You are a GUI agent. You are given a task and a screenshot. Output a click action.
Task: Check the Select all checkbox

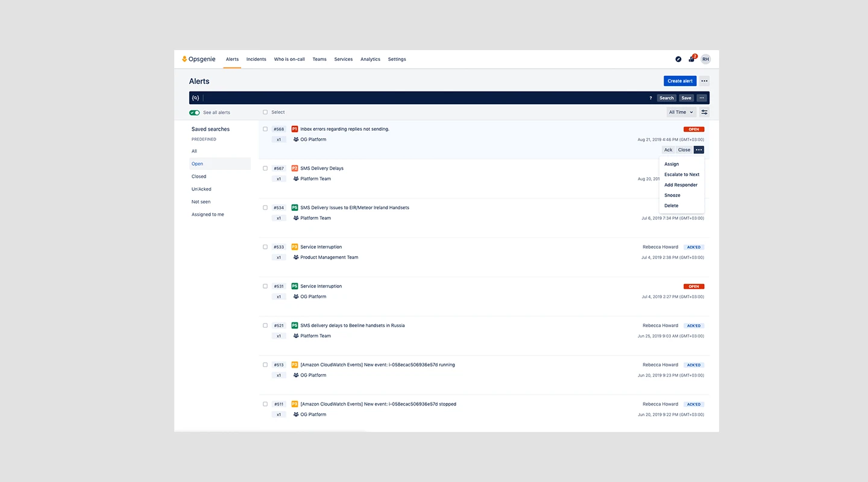point(265,112)
